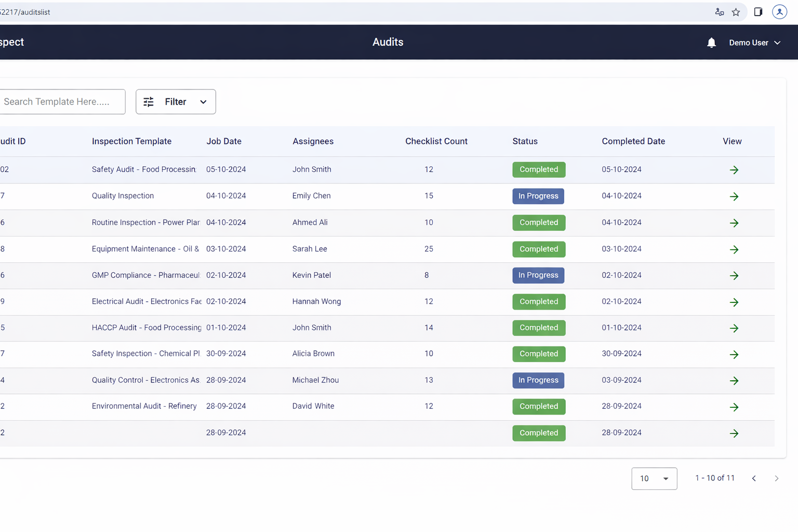This screenshot has width=798, height=532.
Task: Open the Equipment Maintenance audit details arrow
Action: (734, 249)
